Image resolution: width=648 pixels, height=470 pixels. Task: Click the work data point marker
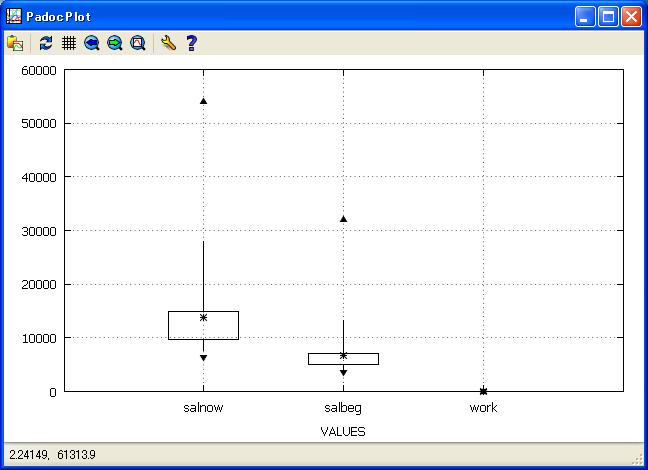483,391
